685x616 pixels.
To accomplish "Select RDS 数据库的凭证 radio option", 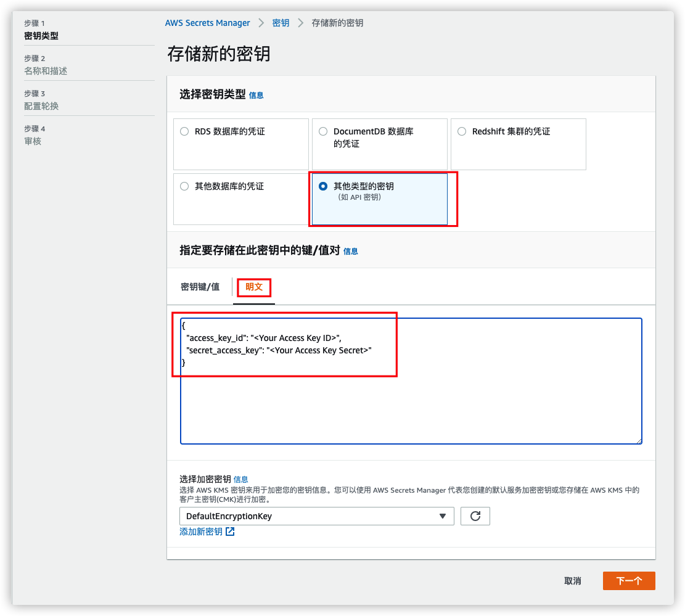I will (184, 131).
